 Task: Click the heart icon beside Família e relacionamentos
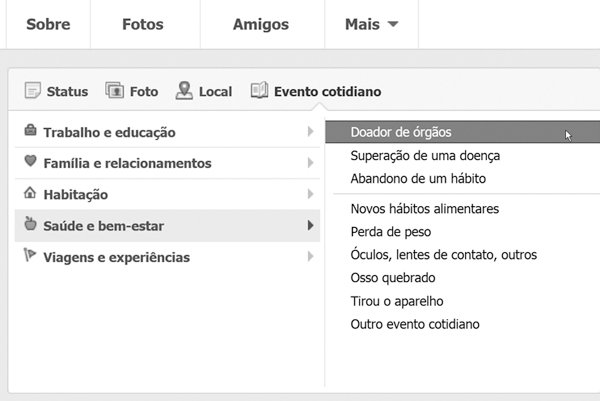pyautogui.click(x=30, y=161)
